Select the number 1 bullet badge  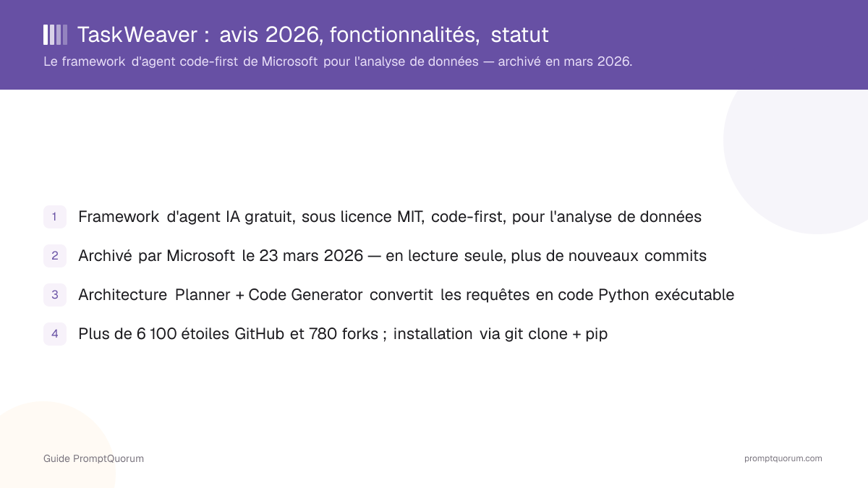[55, 217]
